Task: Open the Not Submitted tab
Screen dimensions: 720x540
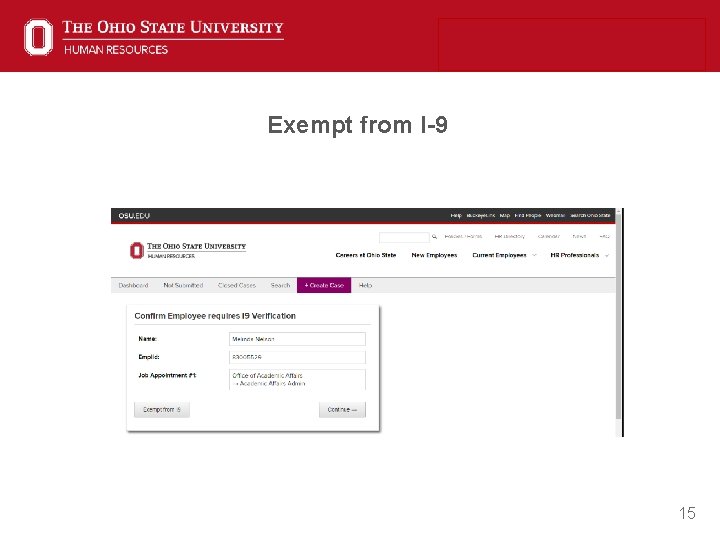Action: [183, 285]
